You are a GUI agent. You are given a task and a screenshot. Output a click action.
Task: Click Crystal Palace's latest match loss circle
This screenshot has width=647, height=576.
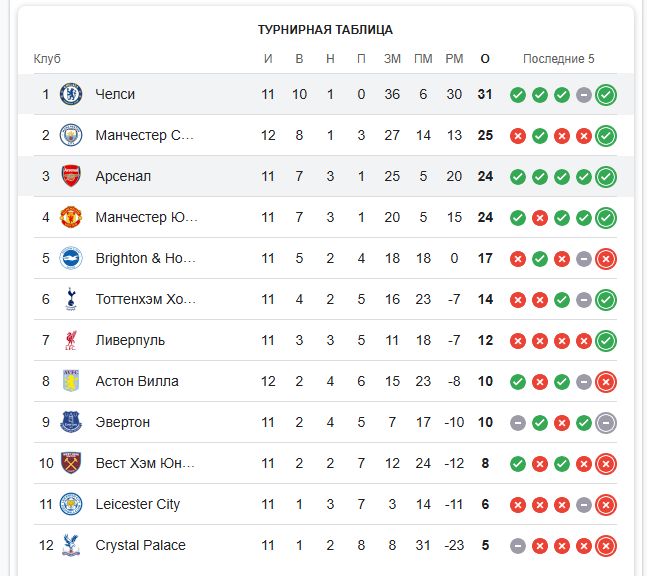click(606, 546)
